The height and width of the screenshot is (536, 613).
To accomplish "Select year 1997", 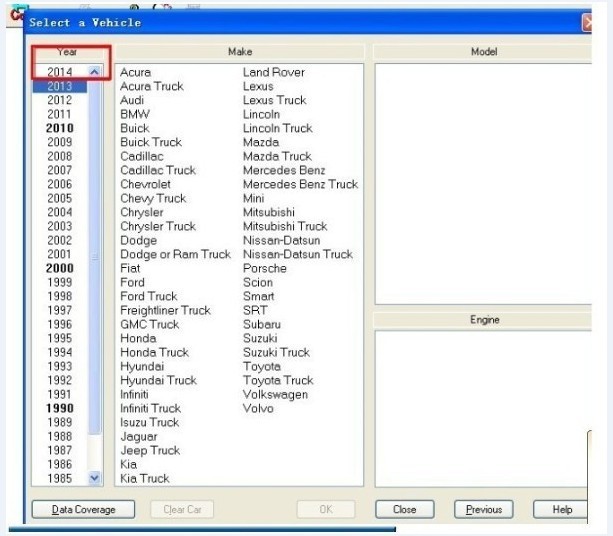I will (60, 310).
